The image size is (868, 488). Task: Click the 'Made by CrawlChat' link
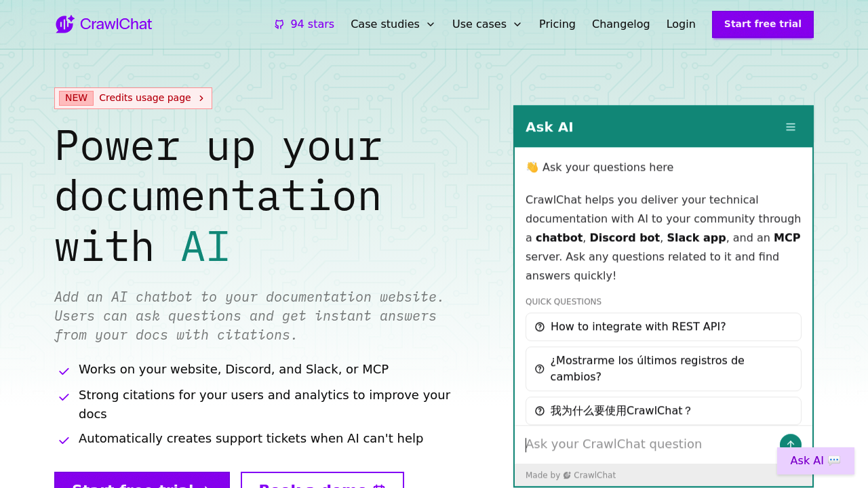tap(570, 475)
